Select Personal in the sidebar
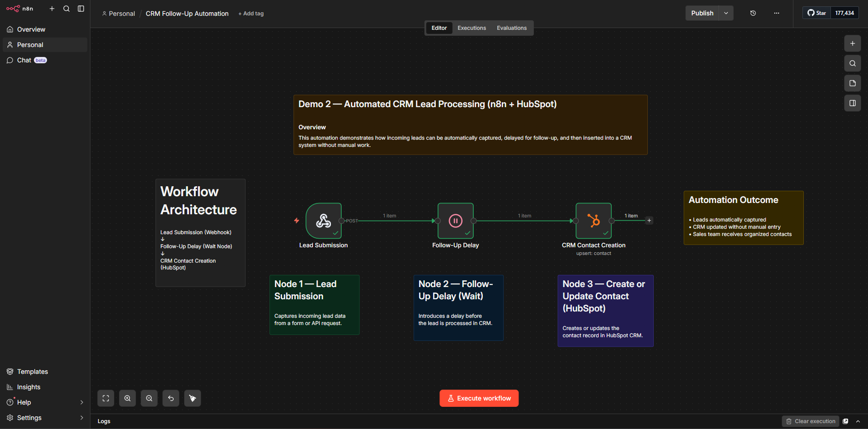The width and height of the screenshot is (868, 429). click(45, 45)
